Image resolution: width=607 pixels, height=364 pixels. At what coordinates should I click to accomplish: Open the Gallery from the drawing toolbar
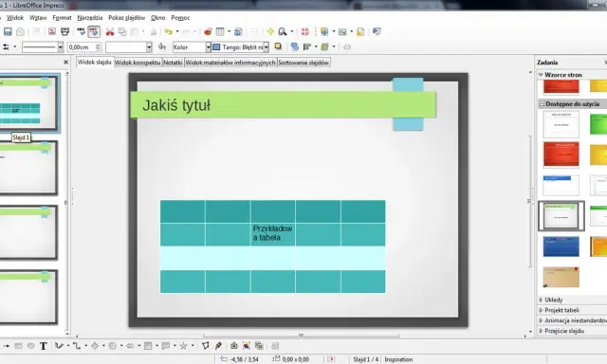(259, 346)
